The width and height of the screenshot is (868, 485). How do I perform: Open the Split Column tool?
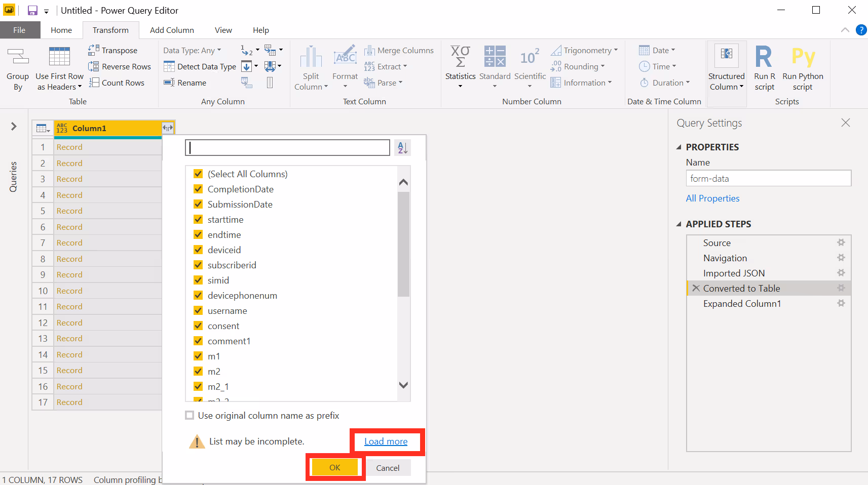pos(311,68)
